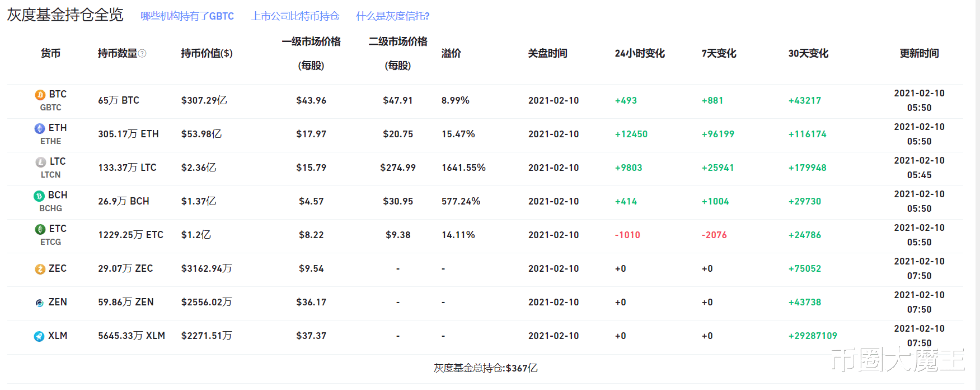The width and height of the screenshot is (980, 390).
Task: Click the GBTC ticker label
Action: (50, 108)
